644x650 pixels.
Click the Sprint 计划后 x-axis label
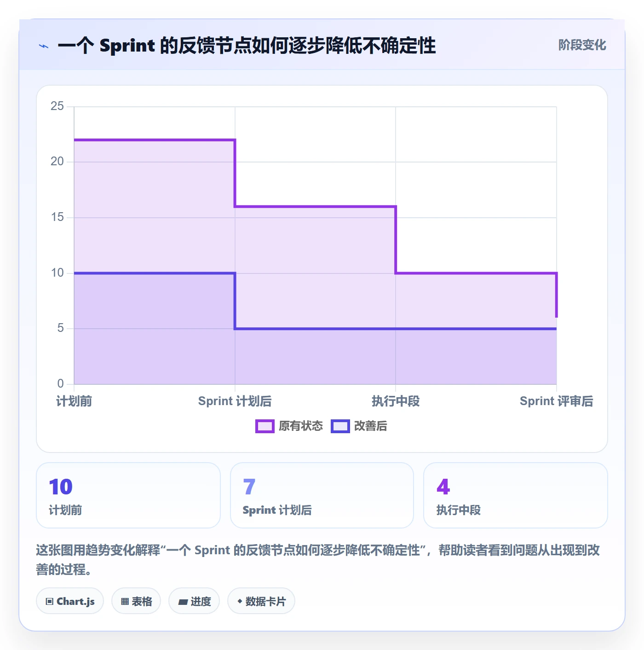pyautogui.click(x=235, y=401)
